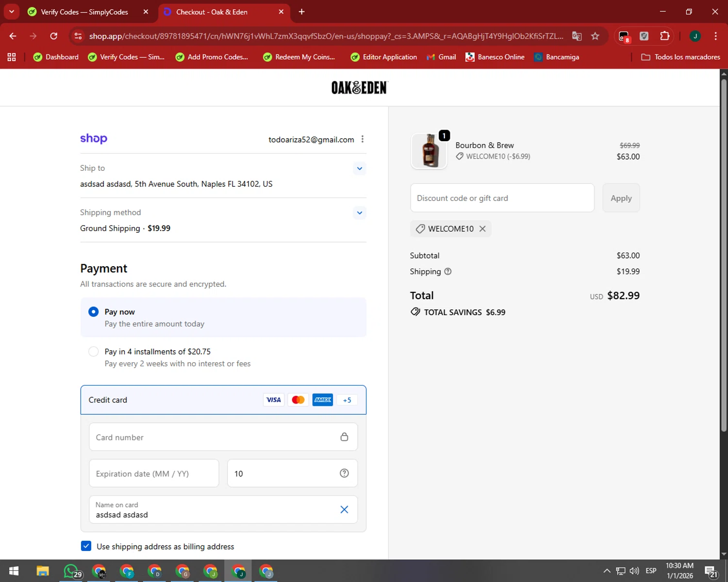Open the extensions puzzle icon
This screenshot has height=582, width=728.
[x=664, y=36]
